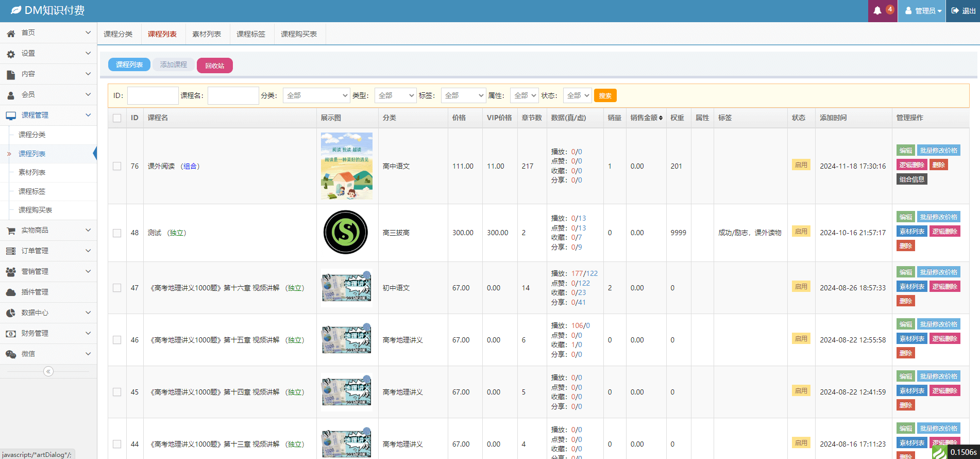Click the notification bell icon
This screenshot has height=459, width=980.
click(877, 11)
